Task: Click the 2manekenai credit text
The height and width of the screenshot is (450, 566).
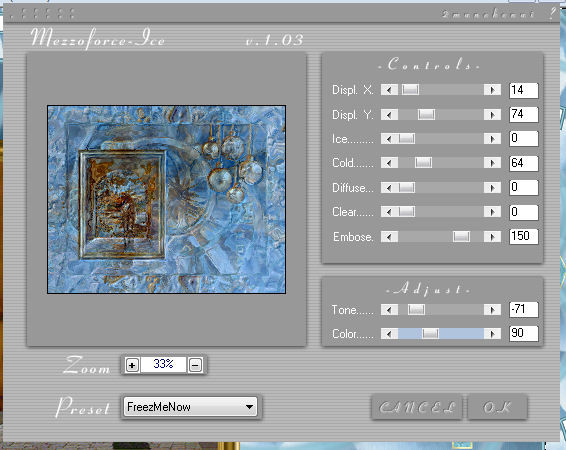Action: click(488, 14)
